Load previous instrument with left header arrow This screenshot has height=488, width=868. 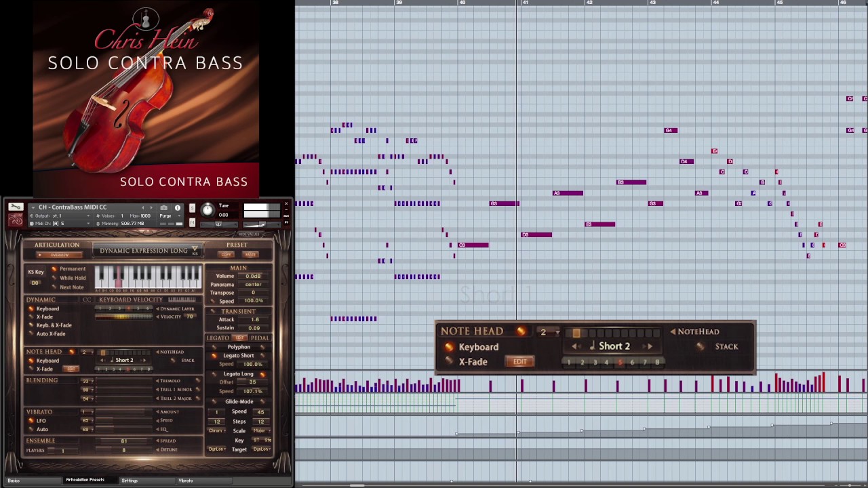point(143,207)
